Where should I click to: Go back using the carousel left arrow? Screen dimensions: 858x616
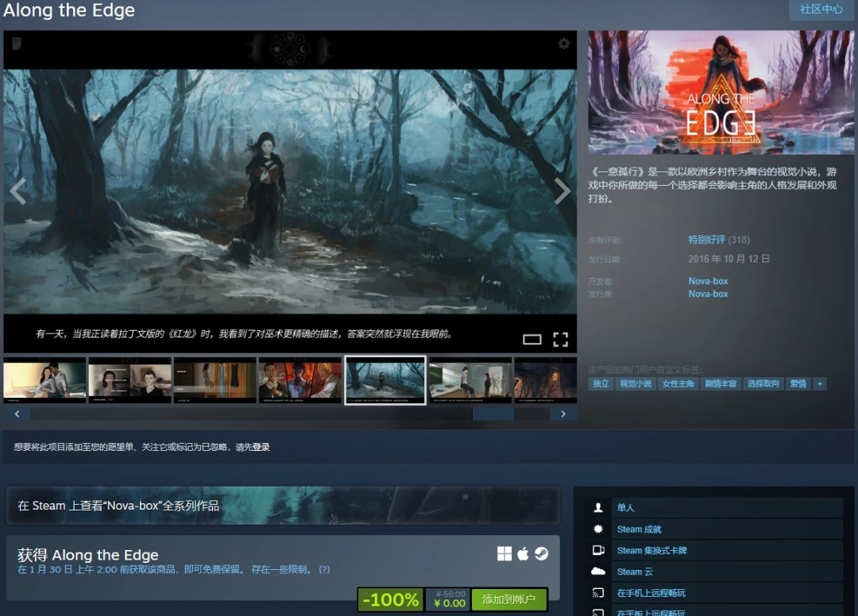pos(17,414)
